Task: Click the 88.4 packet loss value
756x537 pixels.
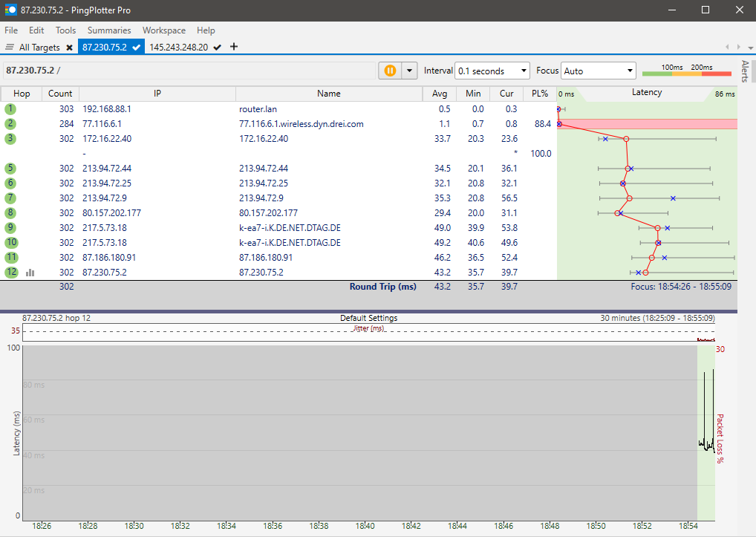Action: pos(542,124)
